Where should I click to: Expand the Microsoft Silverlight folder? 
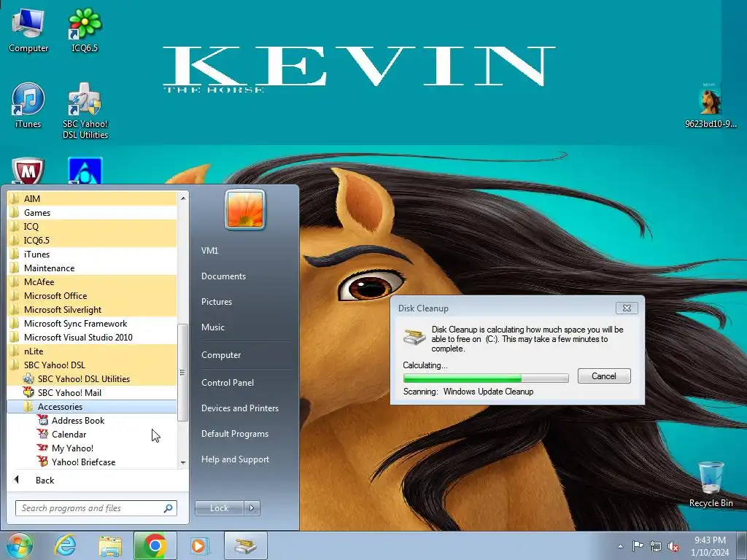pos(92,309)
